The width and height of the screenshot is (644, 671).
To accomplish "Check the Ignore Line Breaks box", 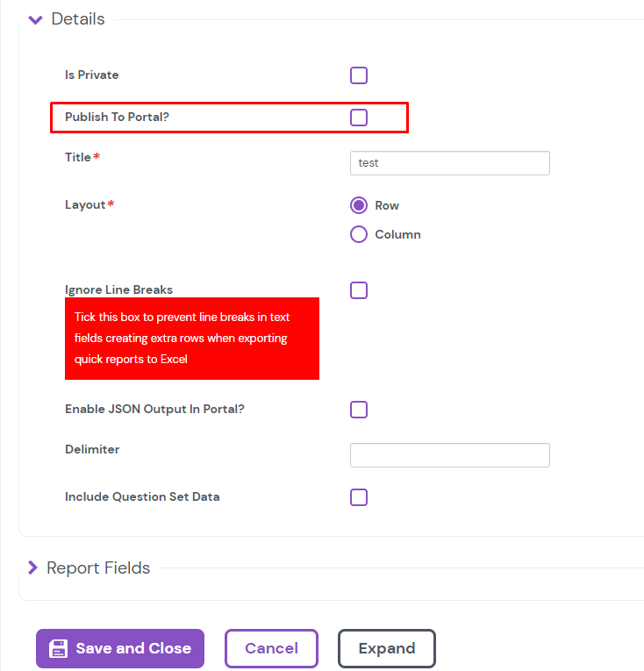I will pyautogui.click(x=359, y=290).
